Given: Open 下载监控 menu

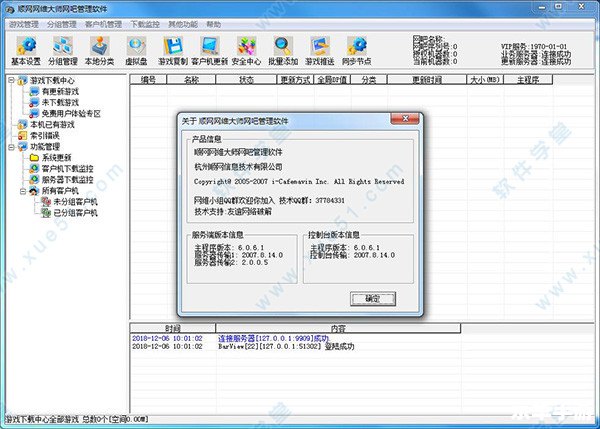Looking at the screenshot, I should click(x=145, y=24).
